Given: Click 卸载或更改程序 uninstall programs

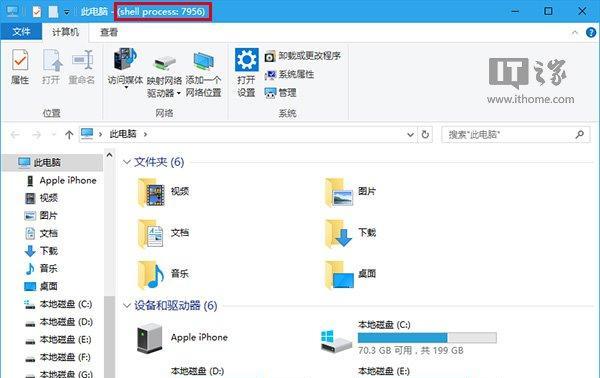Looking at the screenshot, I should [303, 56].
